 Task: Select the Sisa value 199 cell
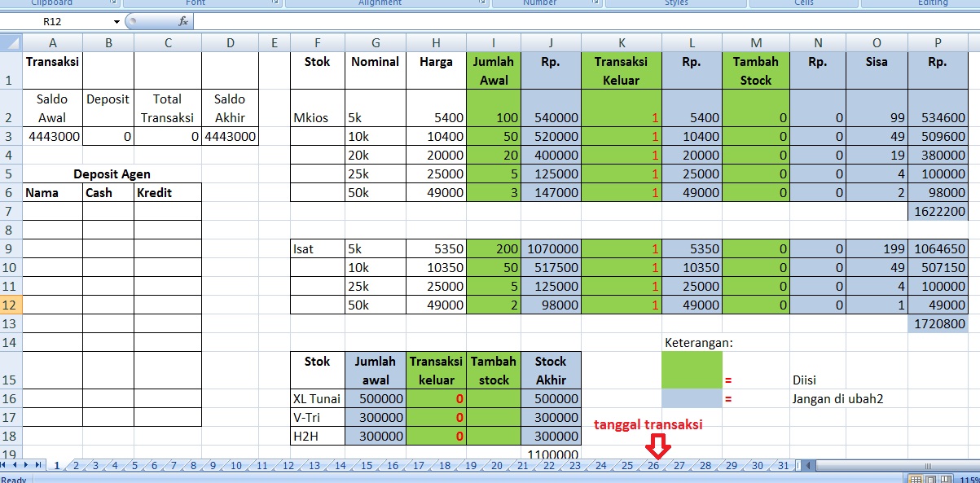point(877,248)
